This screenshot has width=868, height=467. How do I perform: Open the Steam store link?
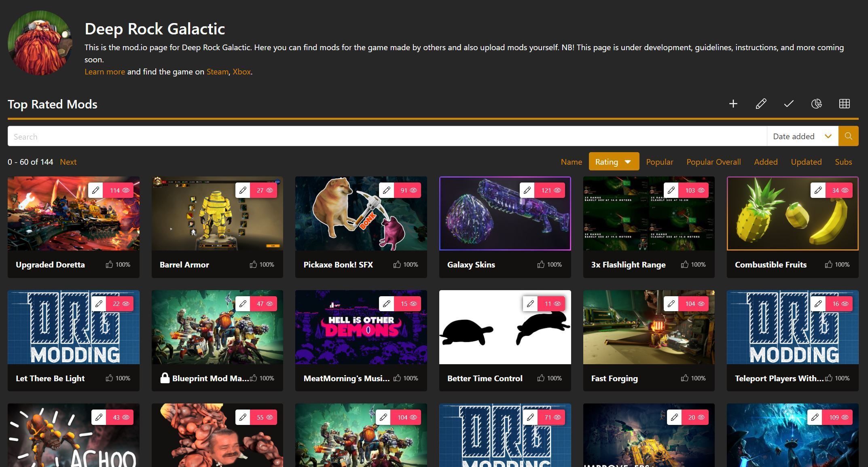point(218,72)
